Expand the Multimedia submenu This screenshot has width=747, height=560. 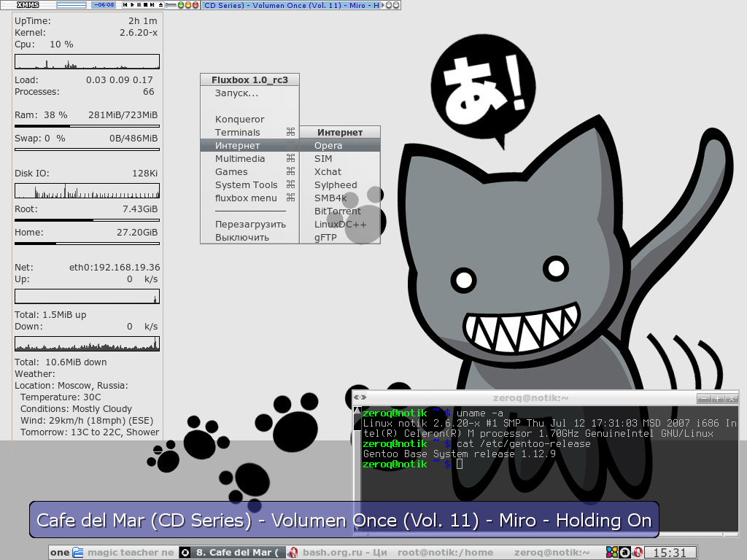[x=249, y=158]
